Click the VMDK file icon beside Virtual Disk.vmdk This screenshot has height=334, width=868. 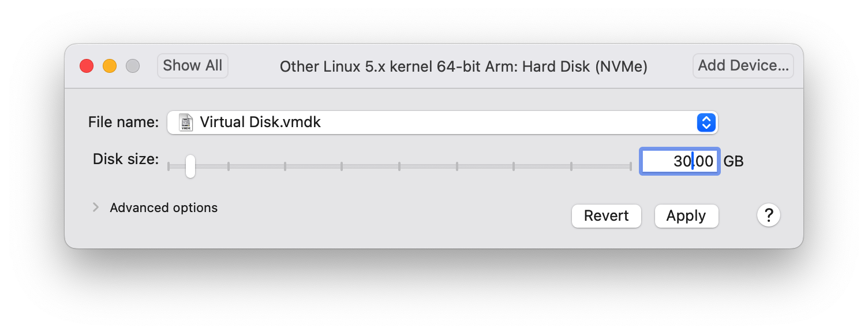tap(186, 123)
